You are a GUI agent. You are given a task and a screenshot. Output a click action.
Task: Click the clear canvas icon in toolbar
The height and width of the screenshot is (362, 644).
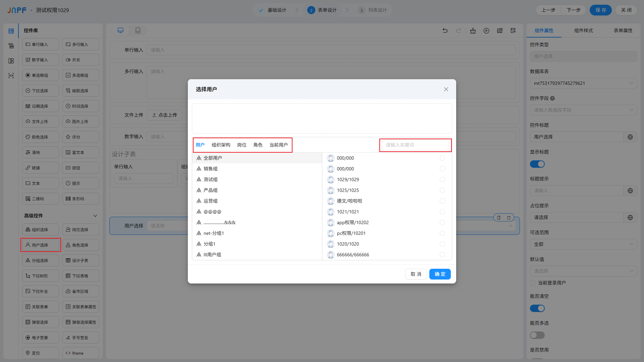[473, 31]
